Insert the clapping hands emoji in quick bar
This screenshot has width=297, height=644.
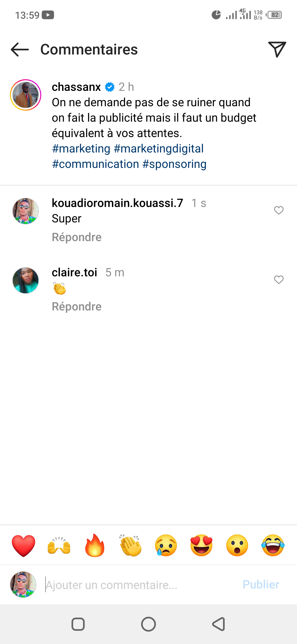click(130, 545)
